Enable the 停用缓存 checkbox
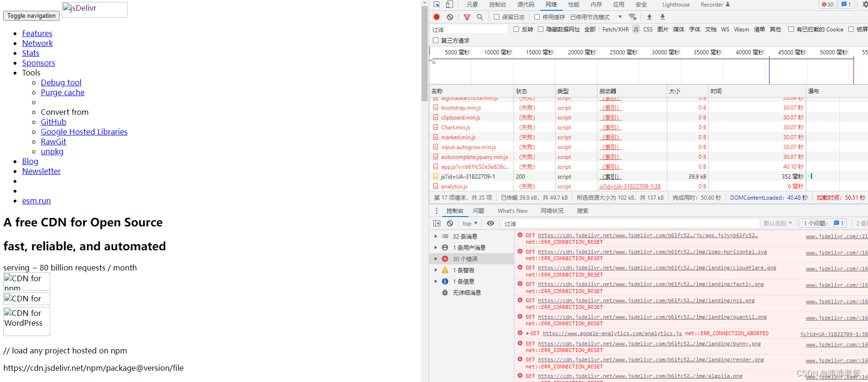 click(537, 17)
